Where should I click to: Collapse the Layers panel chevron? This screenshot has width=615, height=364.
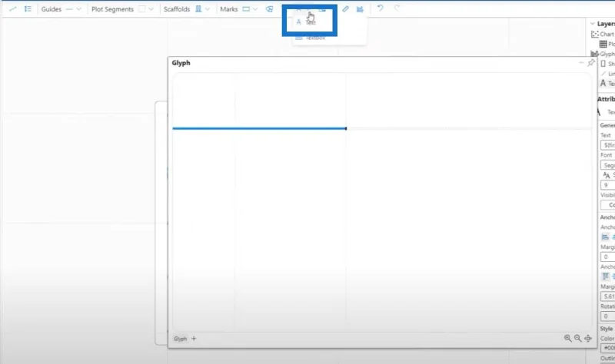[x=592, y=24]
